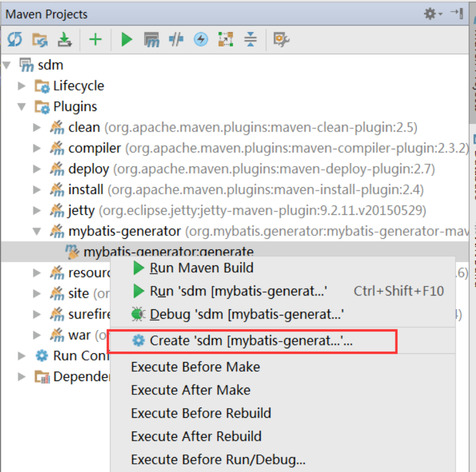Screen dimensions: 476x472
Task: Add Maven Projects with plus icon
Action: pos(95,39)
